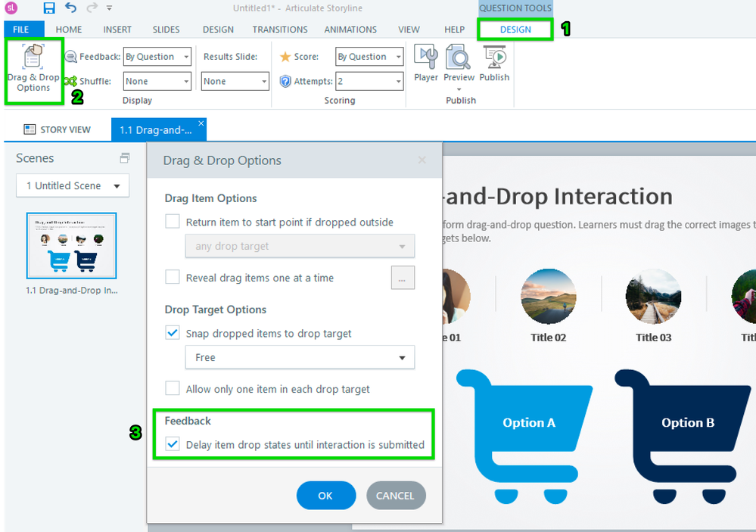The height and width of the screenshot is (532, 756).
Task: Click the 1.1 Drag-and-Drop In... slide label
Action: pos(71,291)
